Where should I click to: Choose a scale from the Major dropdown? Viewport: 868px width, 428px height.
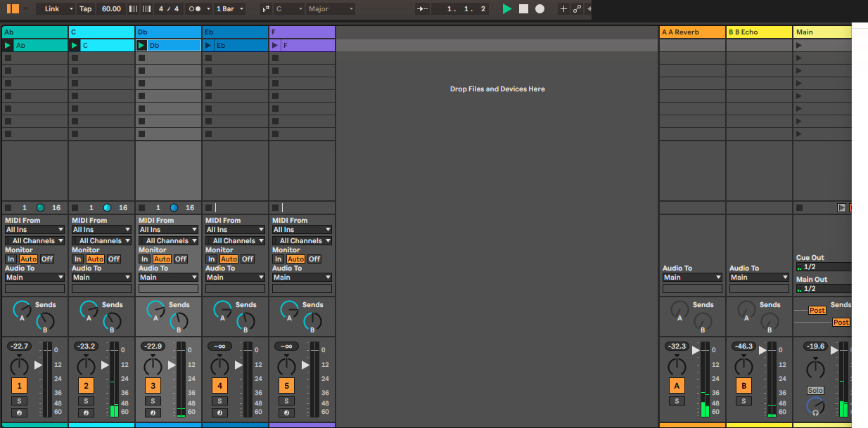tap(331, 8)
